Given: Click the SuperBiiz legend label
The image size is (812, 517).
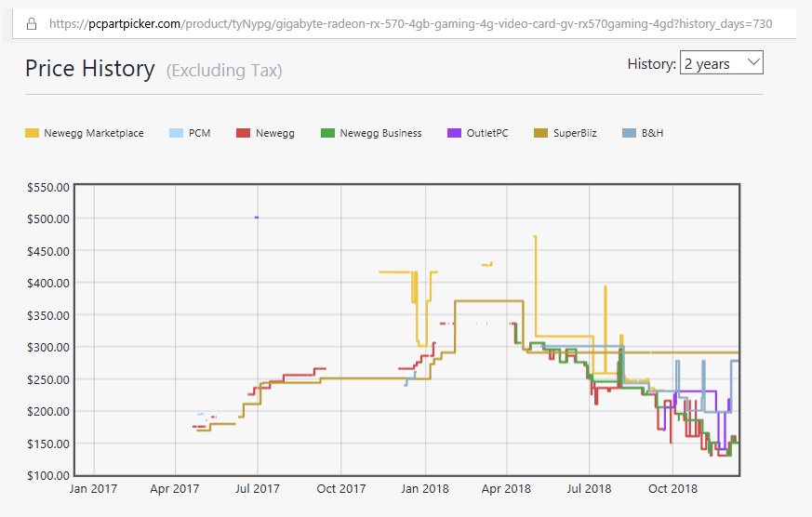Looking at the screenshot, I should coord(575,133).
